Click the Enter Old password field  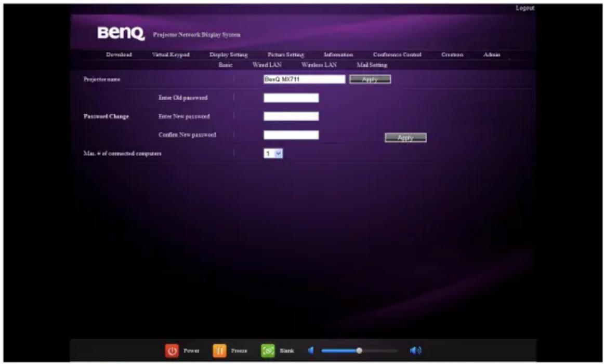[291, 98]
